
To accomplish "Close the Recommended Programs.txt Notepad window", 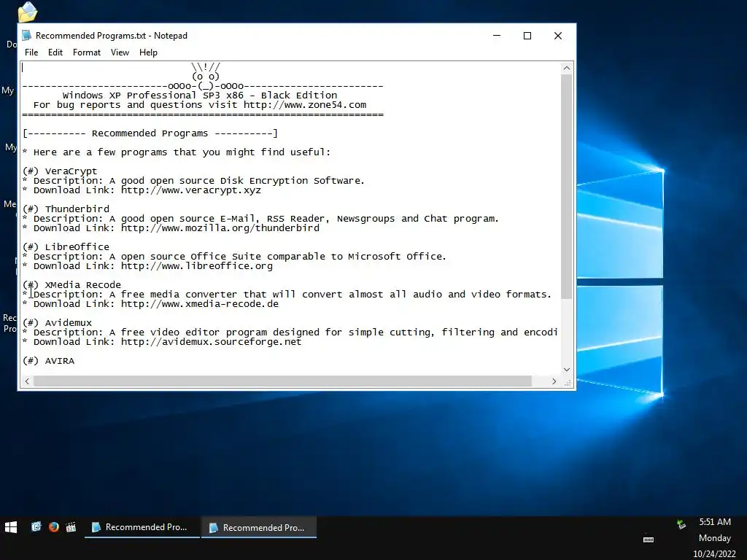I will pos(558,36).
